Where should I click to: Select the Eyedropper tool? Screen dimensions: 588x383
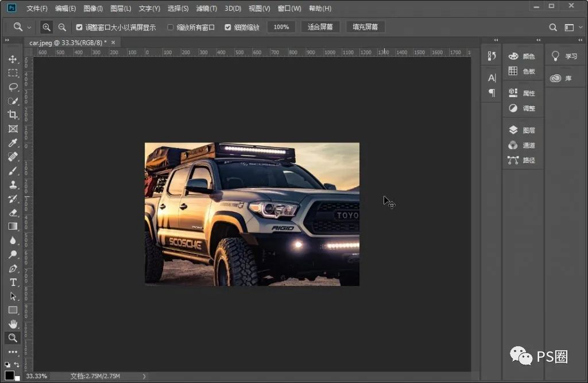(13, 142)
